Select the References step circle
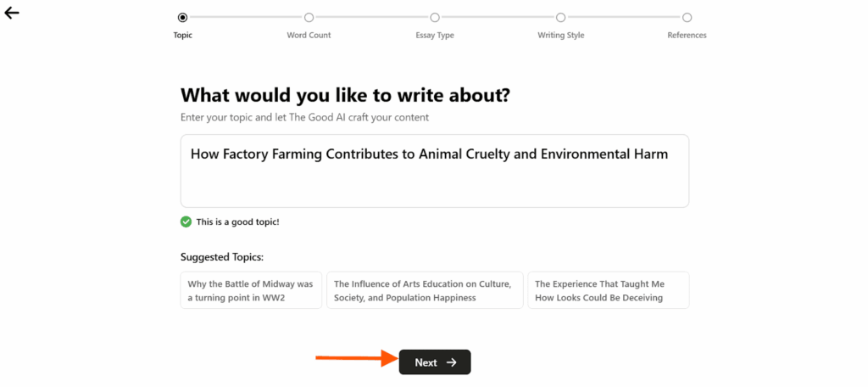868x387 pixels. click(x=687, y=18)
